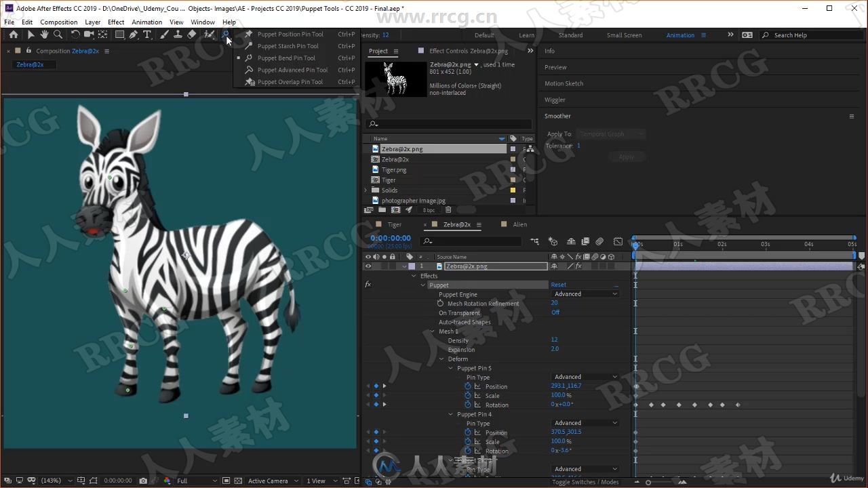Enable frame blending for timeline
This screenshot has height=488, width=868.
585,241
